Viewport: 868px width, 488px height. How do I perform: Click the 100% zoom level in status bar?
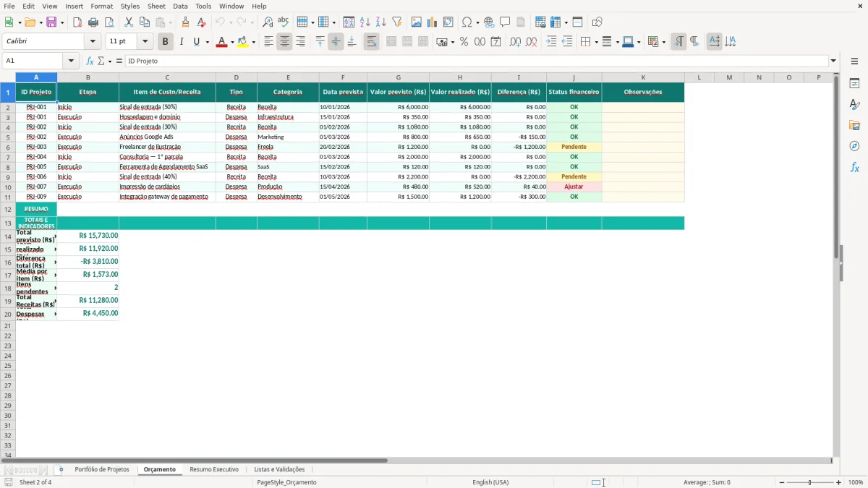856,482
